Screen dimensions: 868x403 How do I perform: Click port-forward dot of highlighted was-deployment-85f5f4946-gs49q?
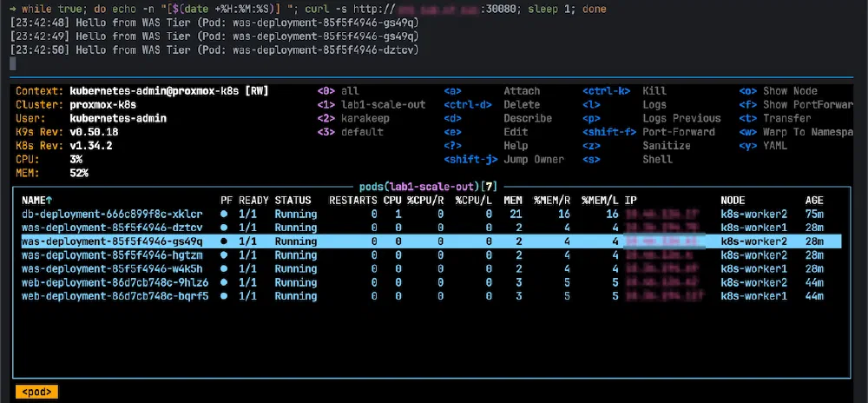click(225, 241)
